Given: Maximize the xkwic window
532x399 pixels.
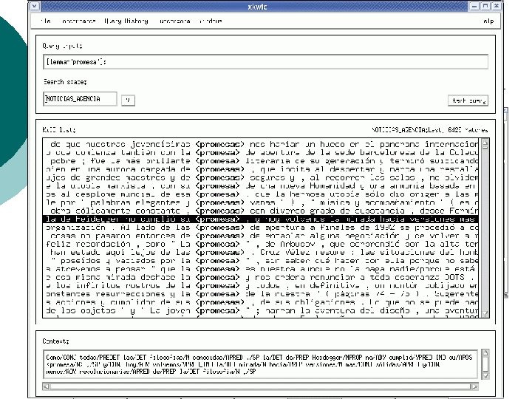Looking at the screenshot, I should click(x=485, y=6).
